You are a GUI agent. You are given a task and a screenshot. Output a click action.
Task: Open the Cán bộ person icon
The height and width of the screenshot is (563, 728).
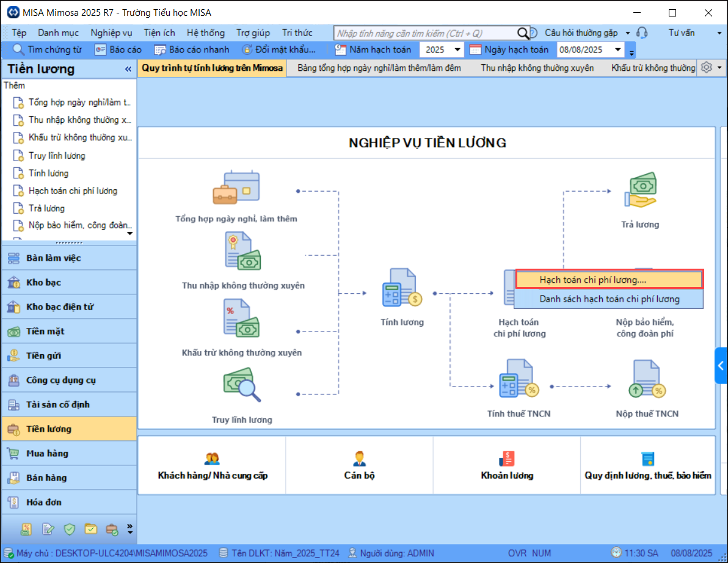coord(359,459)
